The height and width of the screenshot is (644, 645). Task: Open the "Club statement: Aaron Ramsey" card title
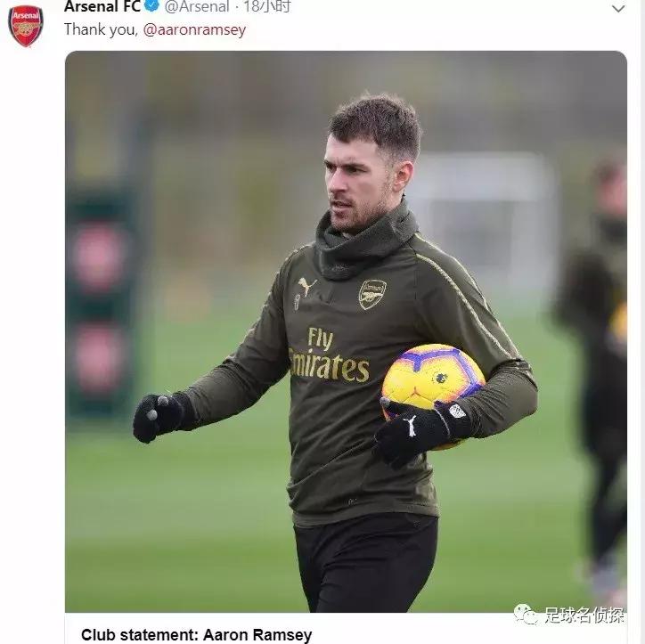point(196,634)
